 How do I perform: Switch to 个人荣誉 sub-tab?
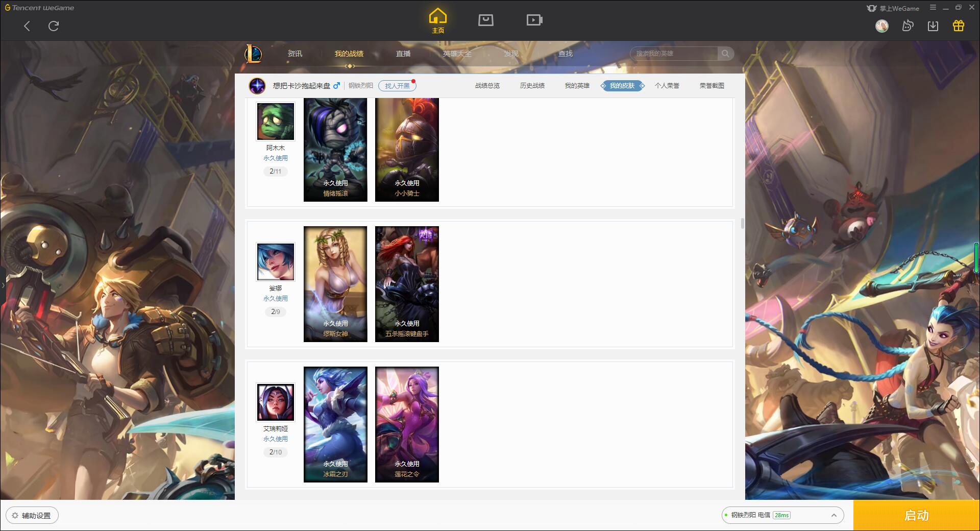(667, 86)
